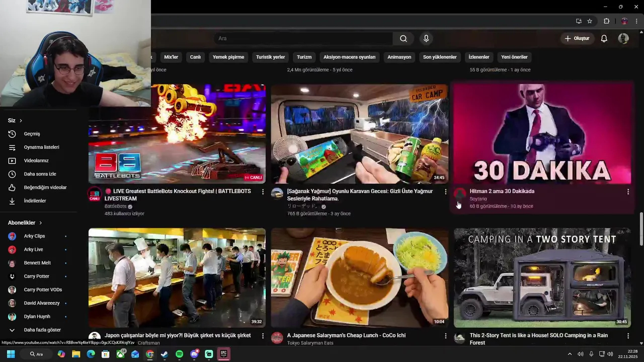Open A Japanese Salaryman's Cheap Lunch title

[346, 335]
